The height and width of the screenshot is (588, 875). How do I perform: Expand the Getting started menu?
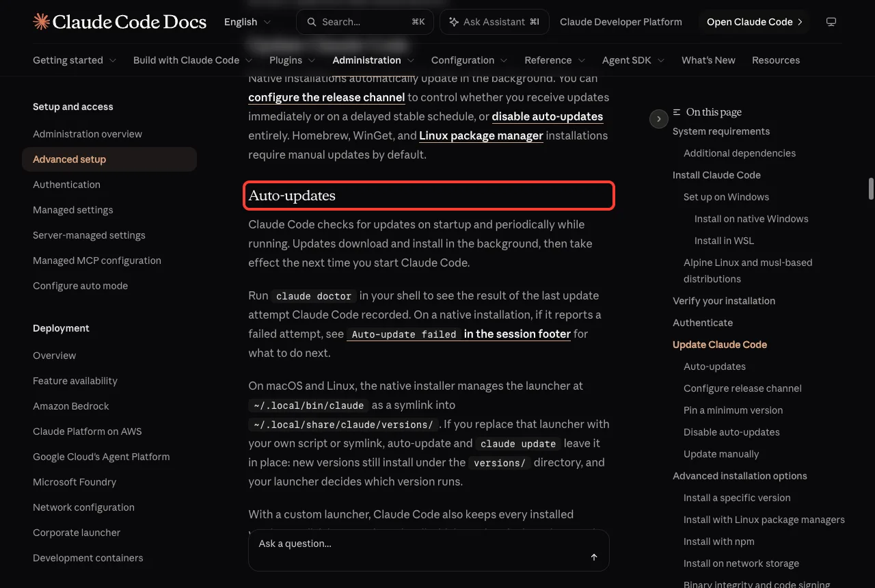click(75, 60)
